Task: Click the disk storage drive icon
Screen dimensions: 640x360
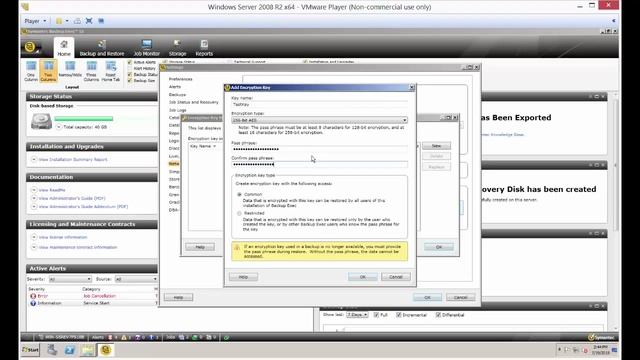Action: (41, 122)
